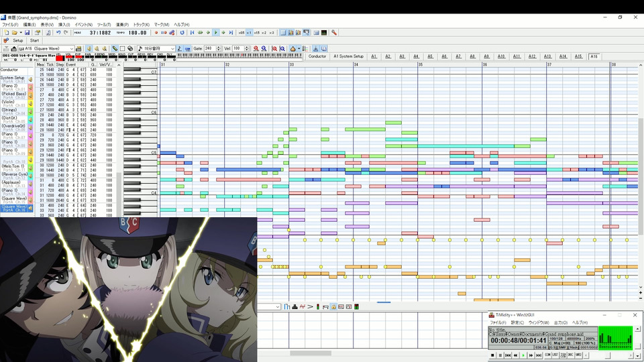
Task: Zoom in horizontally with the red magnifier
Action: (x=256, y=48)
